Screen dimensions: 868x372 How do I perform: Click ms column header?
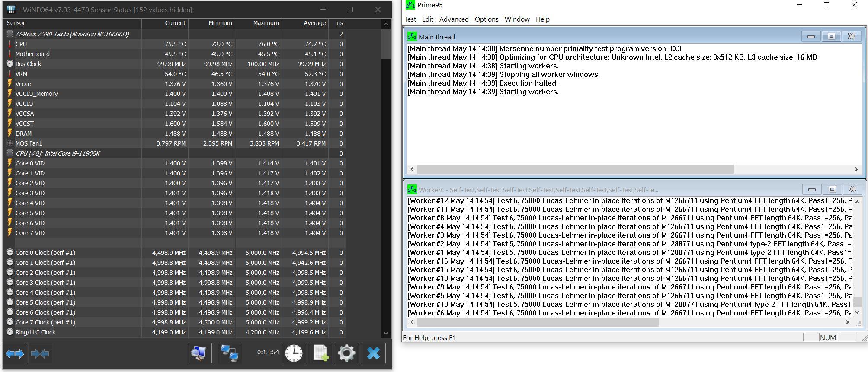point(337,23)
